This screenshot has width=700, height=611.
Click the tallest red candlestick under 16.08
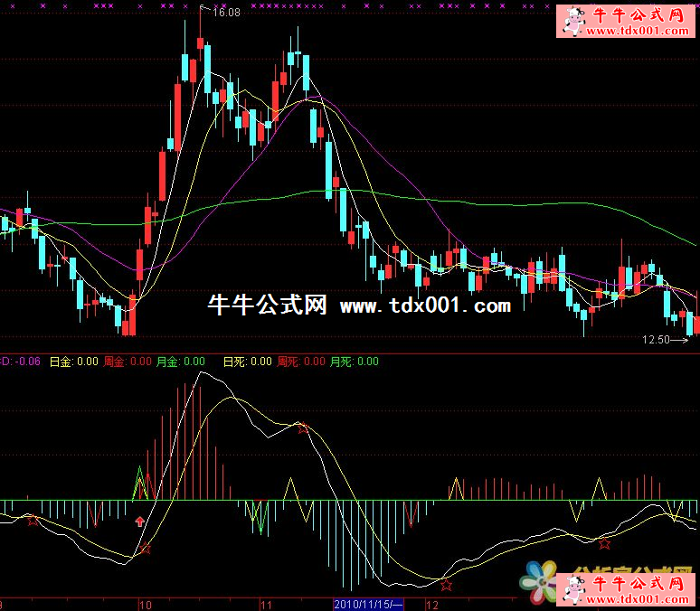pos(177,117)
